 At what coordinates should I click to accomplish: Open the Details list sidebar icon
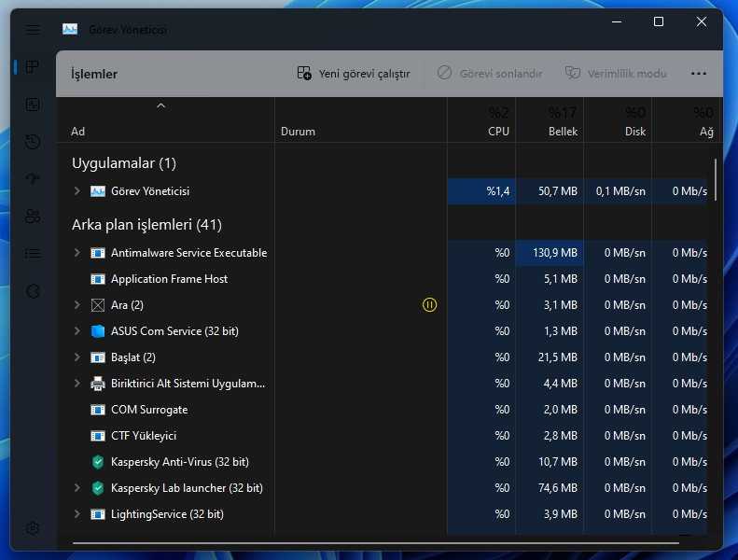33,253
